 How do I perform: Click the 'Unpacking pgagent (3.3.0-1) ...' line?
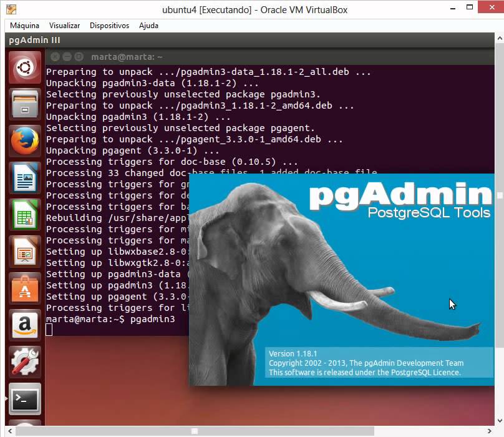click(x=132, y=150)
